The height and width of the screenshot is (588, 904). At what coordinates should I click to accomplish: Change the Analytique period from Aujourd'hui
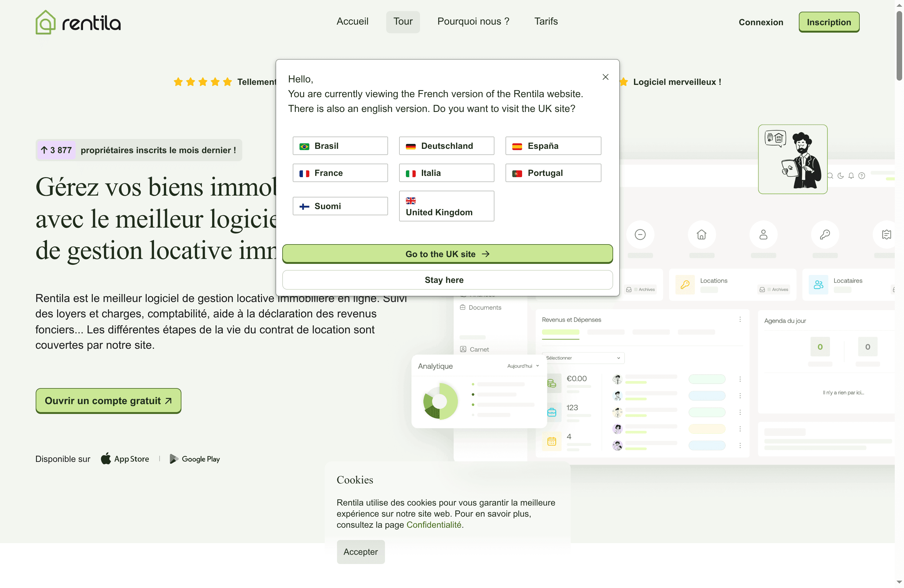(523, 366)
